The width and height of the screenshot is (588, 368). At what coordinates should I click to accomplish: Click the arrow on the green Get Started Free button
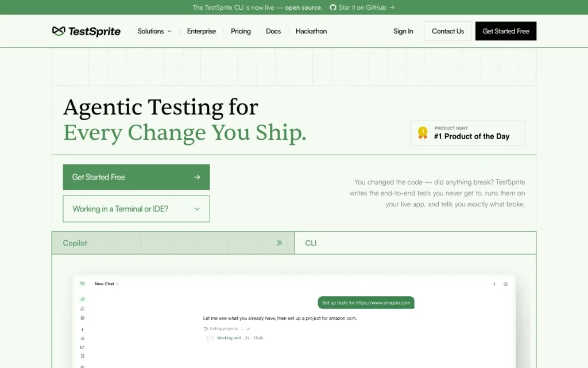[197, 177]
